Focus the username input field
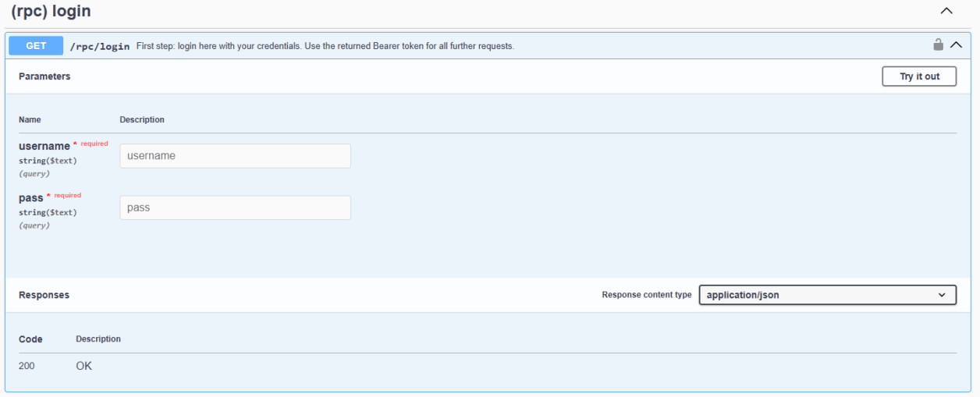The image size is (980, 397). 235,156
